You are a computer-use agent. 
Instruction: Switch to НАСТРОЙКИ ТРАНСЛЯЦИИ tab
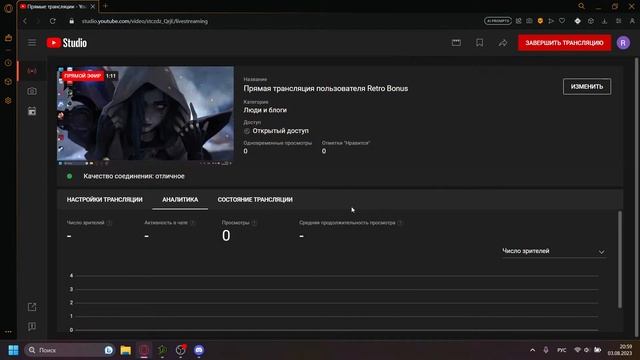(104, 200)
